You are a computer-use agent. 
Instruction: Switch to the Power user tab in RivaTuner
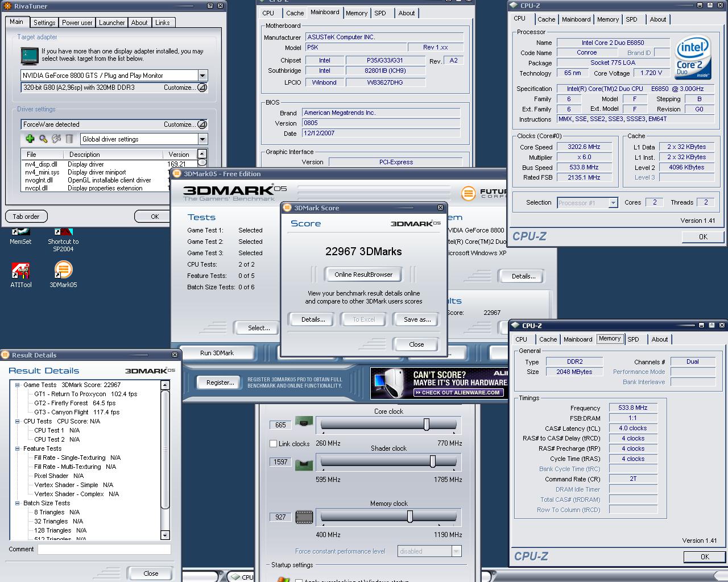point(77,23)
